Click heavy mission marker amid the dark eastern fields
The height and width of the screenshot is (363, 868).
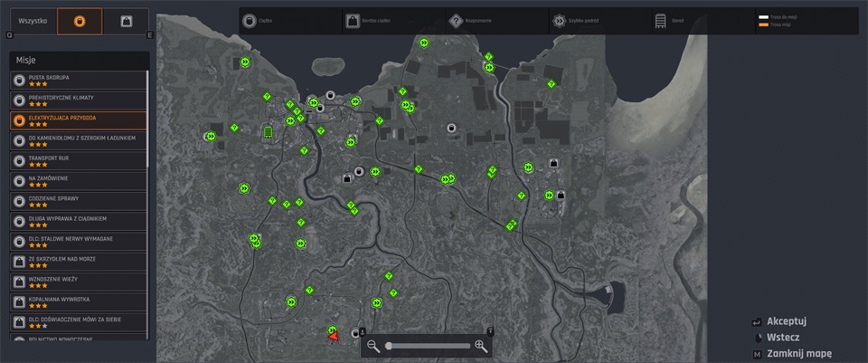(452, 128)
